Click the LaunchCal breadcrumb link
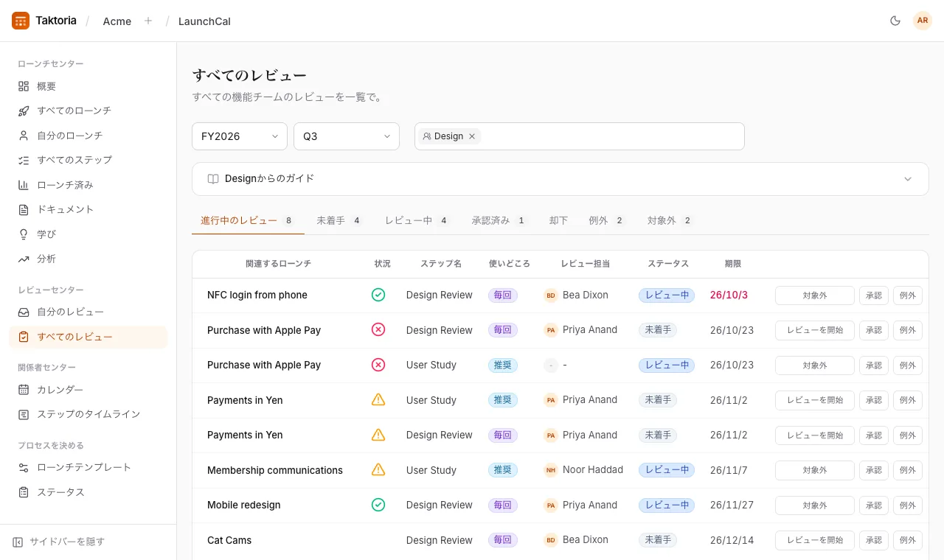This screenshot has height=560, width=944. click(x=204, y=21)
